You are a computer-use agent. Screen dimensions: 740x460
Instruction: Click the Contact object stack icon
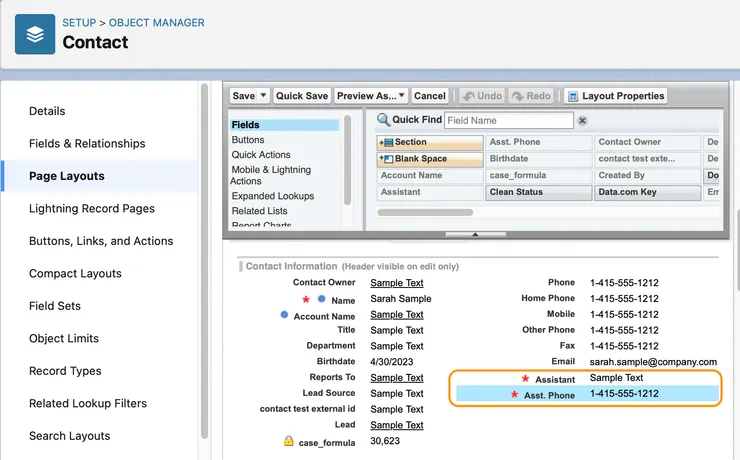click(x=35, y=34)
